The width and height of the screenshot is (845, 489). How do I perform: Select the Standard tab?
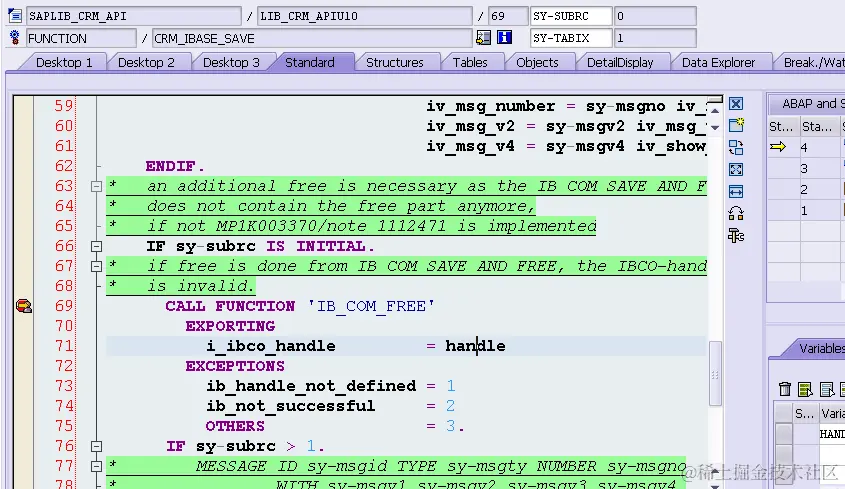pyautogui.click(x=310, y=63)
